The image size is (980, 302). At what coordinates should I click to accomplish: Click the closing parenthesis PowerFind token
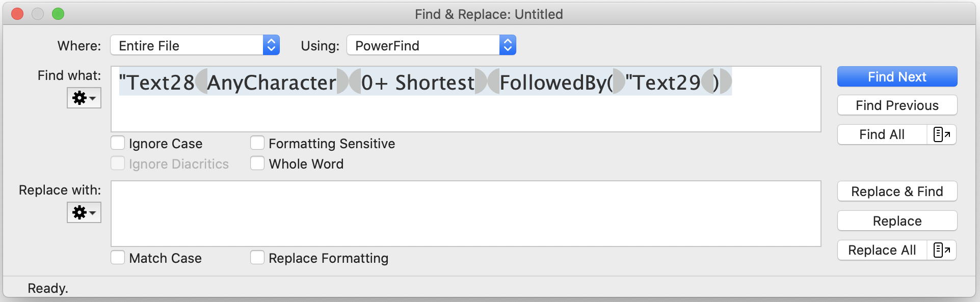[x=716, y=83]
